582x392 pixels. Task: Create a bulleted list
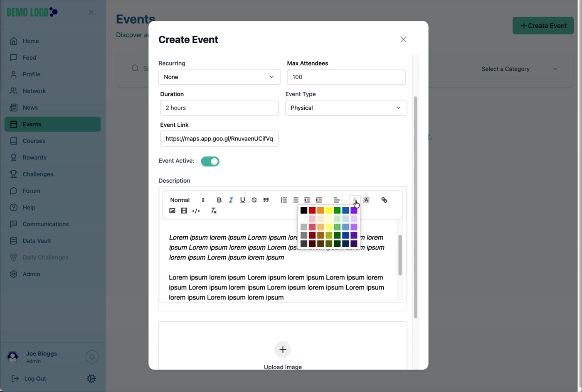pyautogui.click(x=296, y=200)
